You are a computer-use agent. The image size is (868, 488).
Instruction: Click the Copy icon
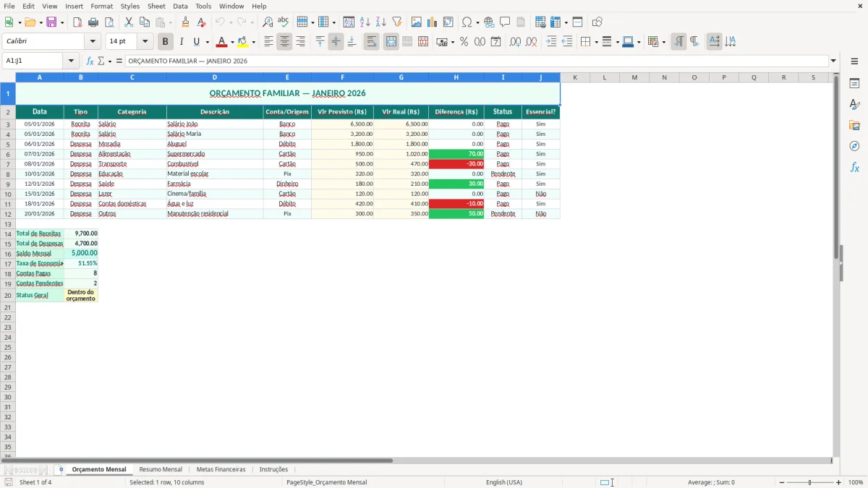point(145,22)
